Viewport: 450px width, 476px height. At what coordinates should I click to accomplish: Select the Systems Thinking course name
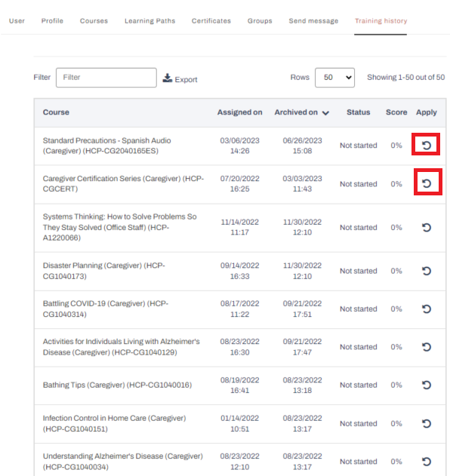[120, 227]
